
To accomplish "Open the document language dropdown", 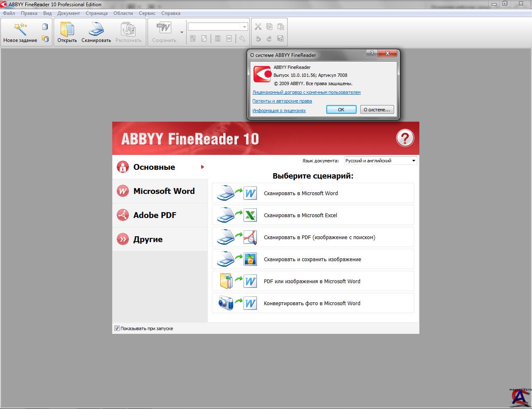I will click(380, 161).
